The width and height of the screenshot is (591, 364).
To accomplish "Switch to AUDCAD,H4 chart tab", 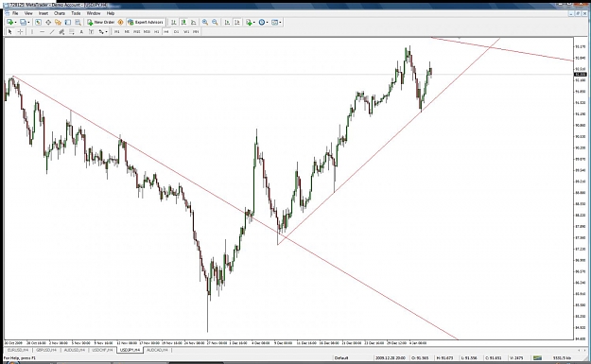I will [158, 350].
